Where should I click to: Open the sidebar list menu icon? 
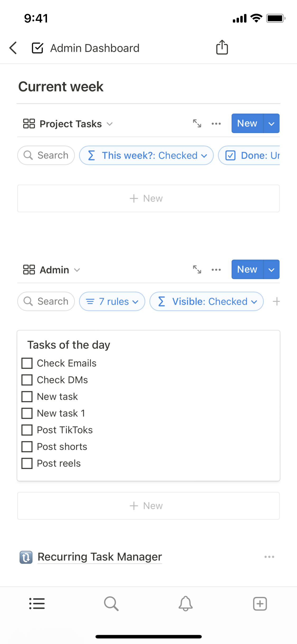click(x=37, y=604)
